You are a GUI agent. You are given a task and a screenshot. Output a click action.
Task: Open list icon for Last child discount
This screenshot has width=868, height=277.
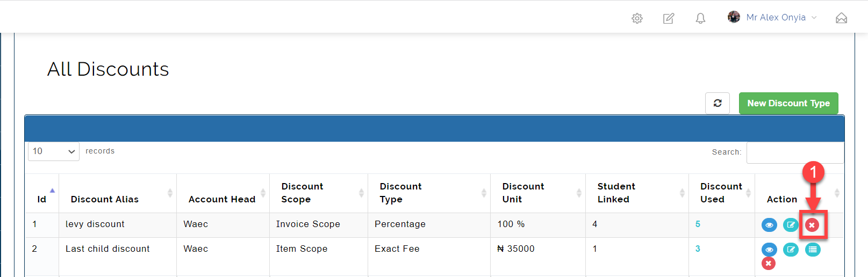click(x=813, y=250)
